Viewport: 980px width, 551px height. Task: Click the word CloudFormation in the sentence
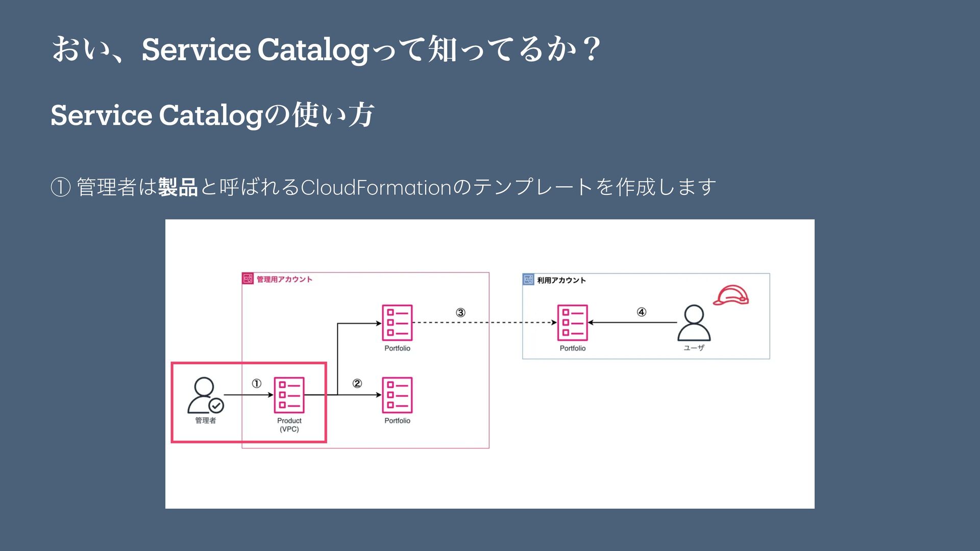click(x=376, y=187)
